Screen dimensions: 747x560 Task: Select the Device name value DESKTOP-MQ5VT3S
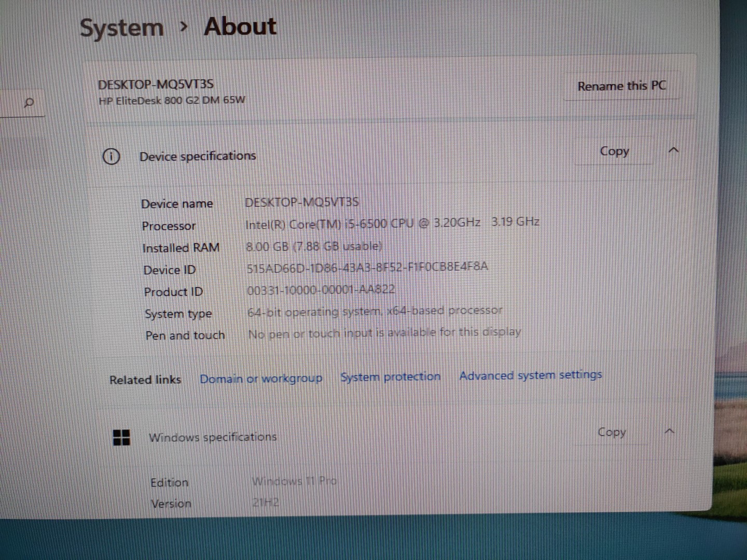coord(301,202)
